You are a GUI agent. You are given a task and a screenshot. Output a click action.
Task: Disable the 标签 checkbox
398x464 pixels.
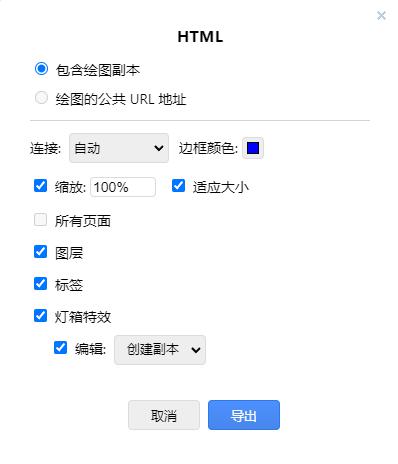(x=40, y=284)
